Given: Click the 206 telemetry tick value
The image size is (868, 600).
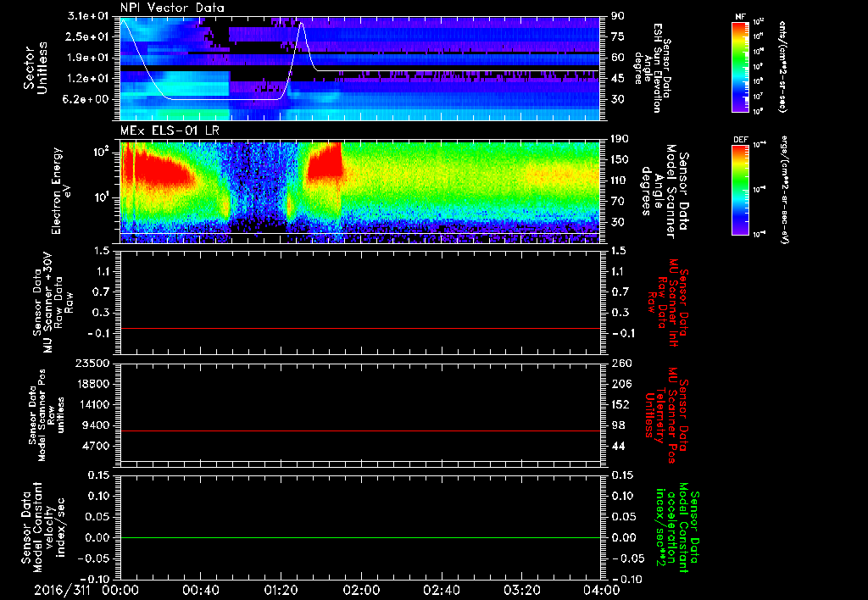Looking at the screenshot, I should (620, 384).
